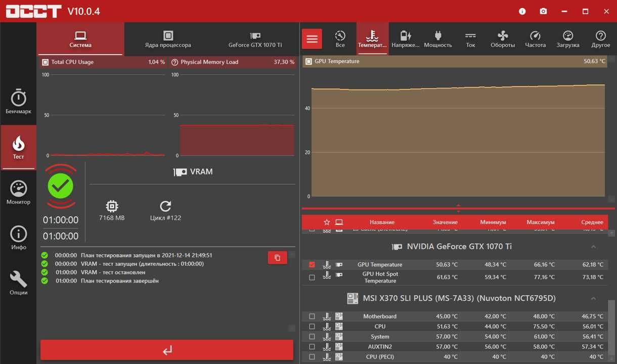Click the red splitter arrows below the graph
The width and height of the screenshot is (617, 364).
[x=458, y=208]
